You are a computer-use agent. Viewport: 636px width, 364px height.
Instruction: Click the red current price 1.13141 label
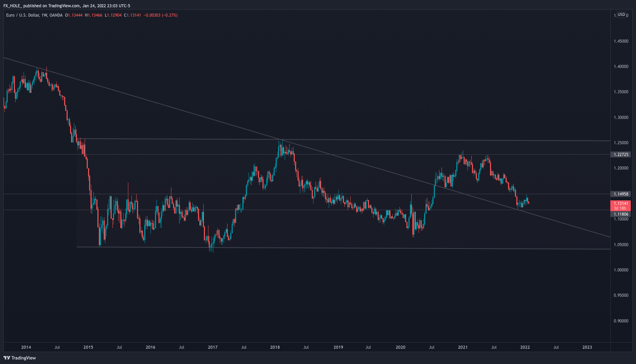[x=621, y=206]
